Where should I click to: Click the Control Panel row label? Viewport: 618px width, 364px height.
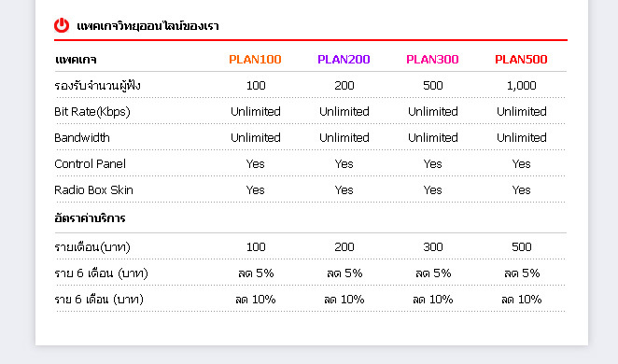pos(90,164)
